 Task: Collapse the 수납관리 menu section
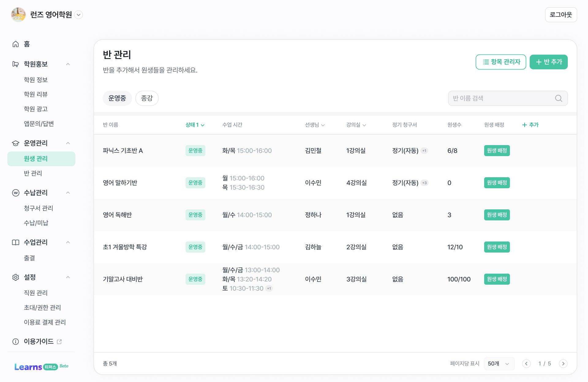[68, 193]
